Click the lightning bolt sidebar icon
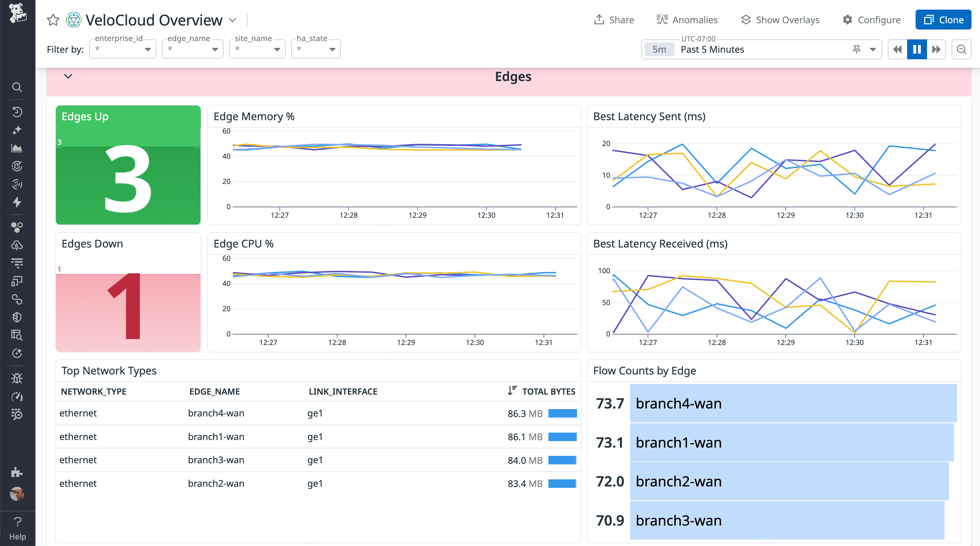Screen dimensions: 980x546 [x=17, y=202]
